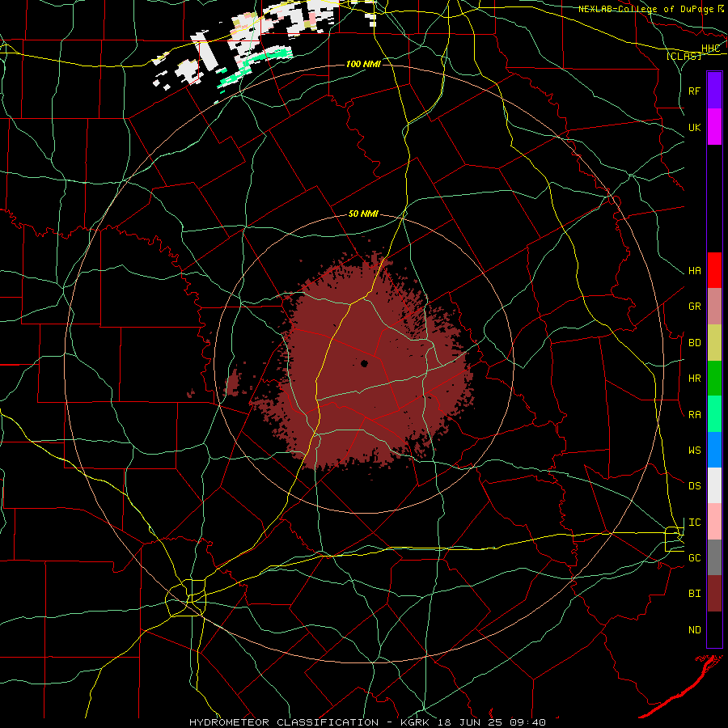Click the GC legend label
Image resolution: width=728 pixels, height=728 pixels.
click(695, 557)
